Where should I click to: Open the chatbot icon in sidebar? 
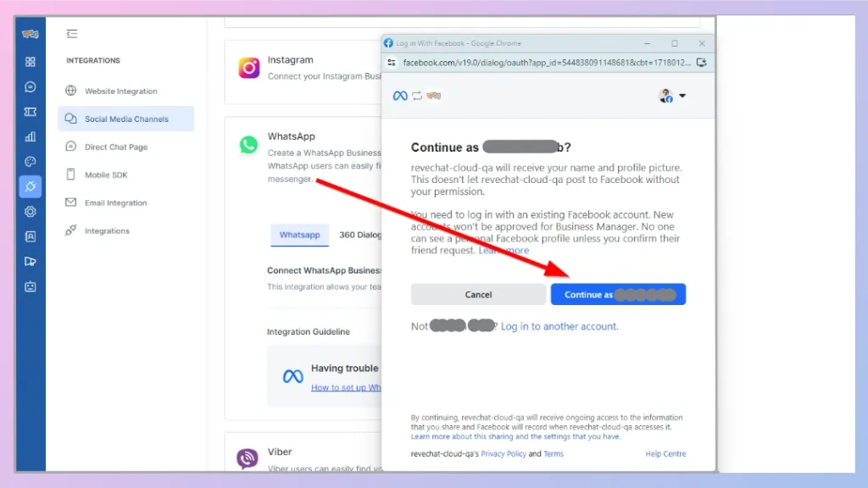tap(31, 286)
